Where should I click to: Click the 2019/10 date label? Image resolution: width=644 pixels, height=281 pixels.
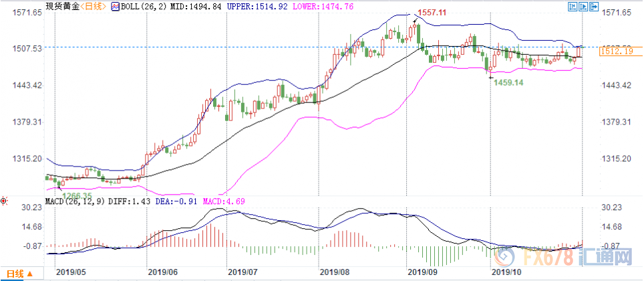pyautogui.click(x=506, y=272)
